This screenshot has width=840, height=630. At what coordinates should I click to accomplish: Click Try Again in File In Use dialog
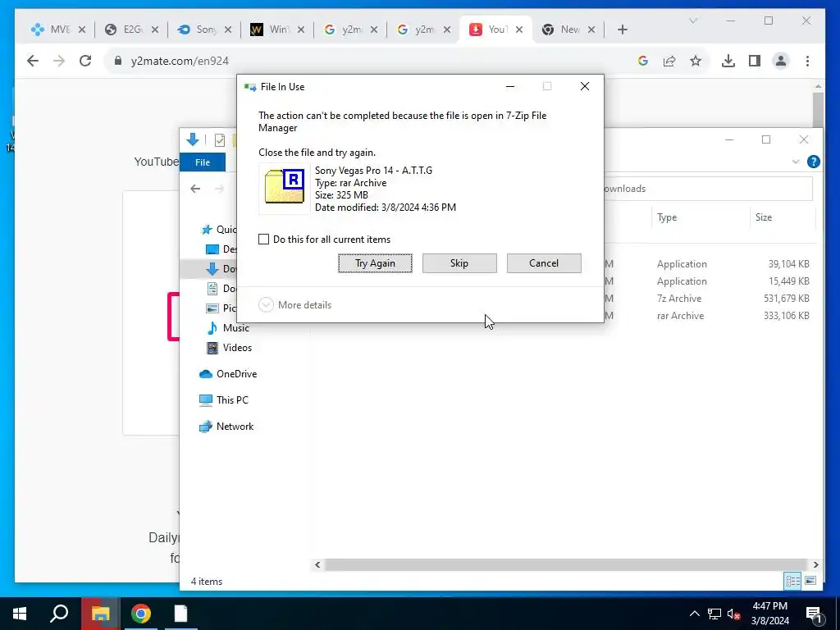coord(375,263)
